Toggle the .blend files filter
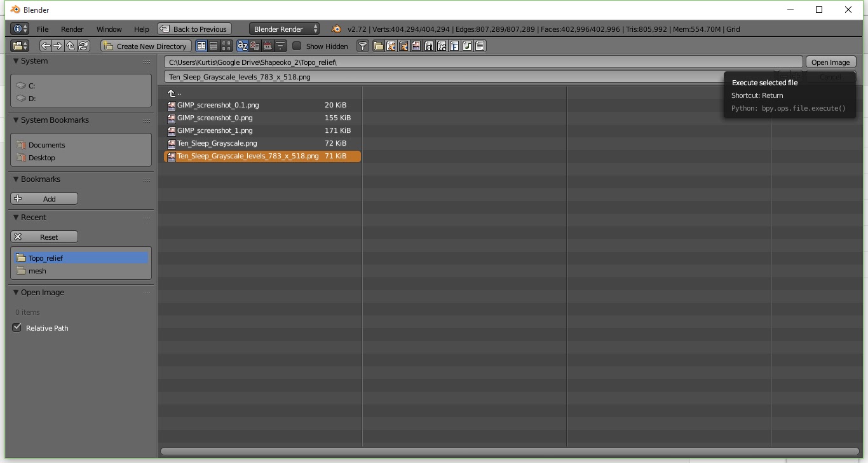Screen dimensions: 868x463 point(391,46)
